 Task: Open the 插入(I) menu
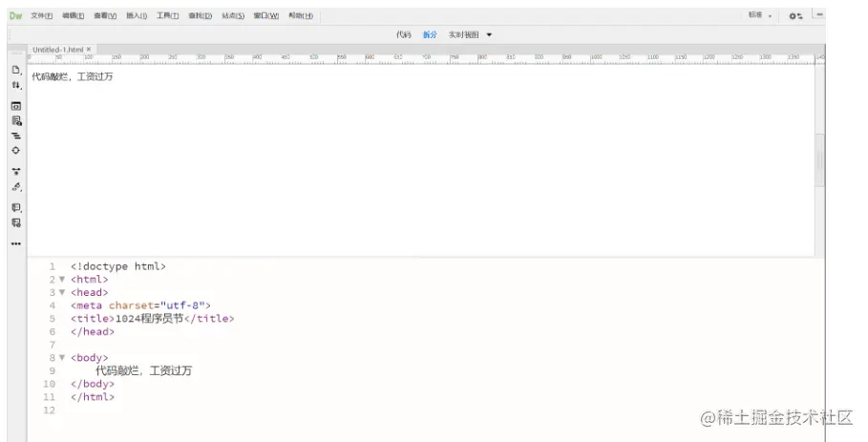137,16
